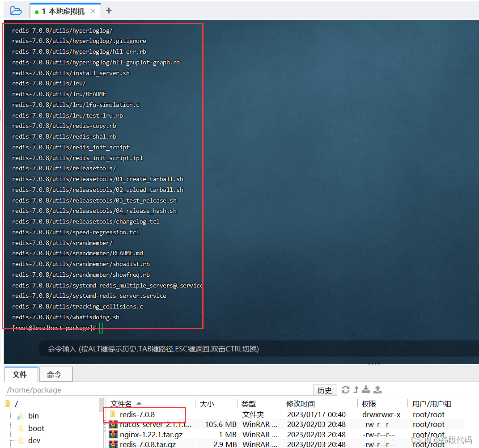Go up to parent directory icon
479x448 pixels.
pyautogui.click(x=356, y=390)
